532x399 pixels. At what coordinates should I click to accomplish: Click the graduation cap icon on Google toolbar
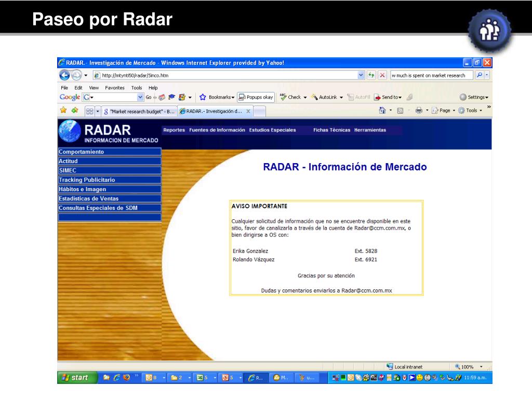(171, 97)
